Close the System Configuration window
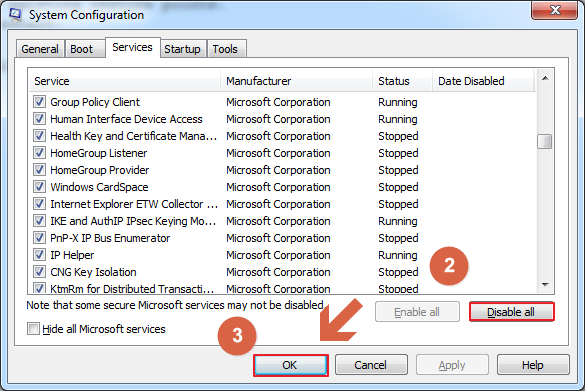 [554, 10]
